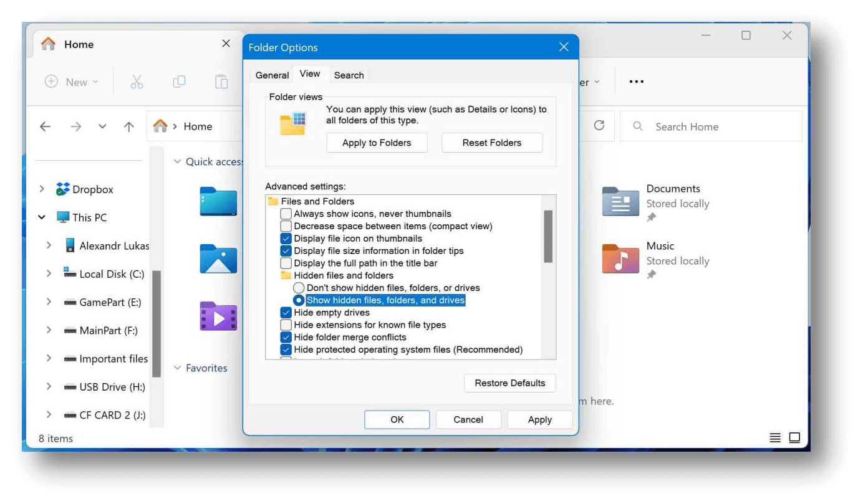The height and width of the screenshot is (504, 863).
Task: Select the Cut tool in the toolbar
Action: tap(136, 82)
